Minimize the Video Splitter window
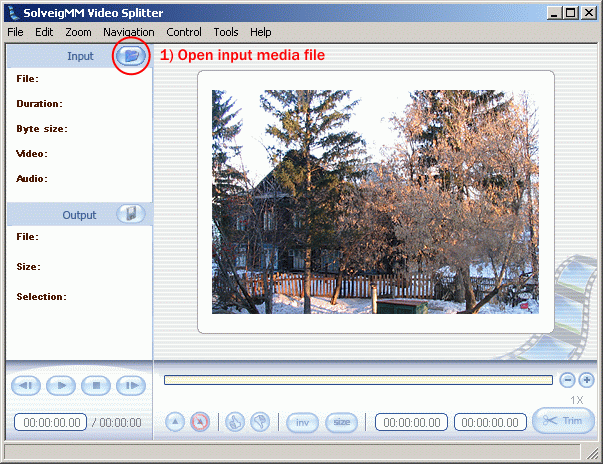 point(554,13)
